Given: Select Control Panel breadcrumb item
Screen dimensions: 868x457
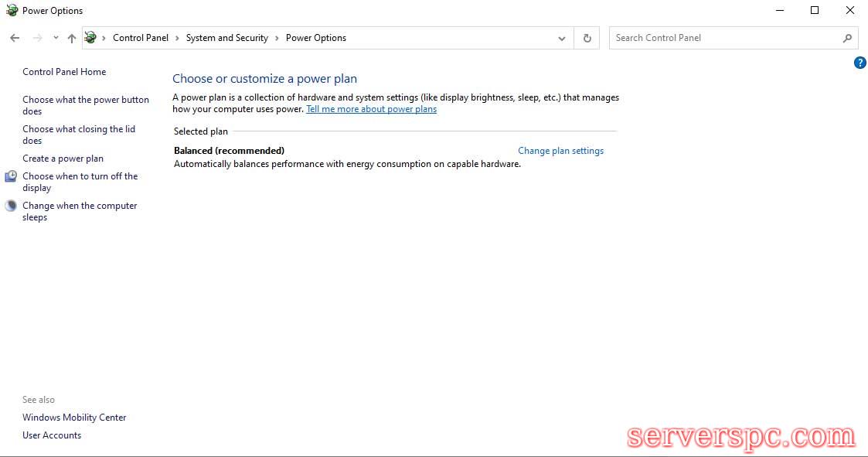Looking at the screenshot, I should pos(140,38).
